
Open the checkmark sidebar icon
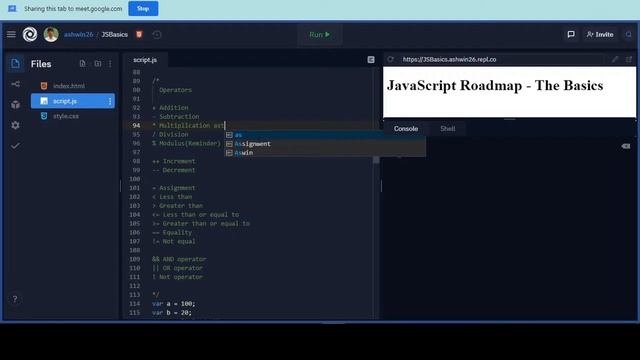click(x=16, y=146)
